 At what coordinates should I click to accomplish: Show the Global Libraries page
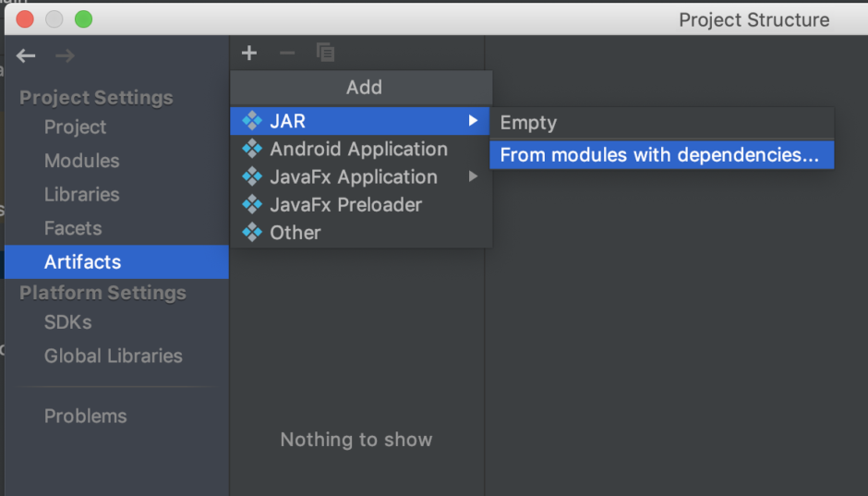pos(113,356)
